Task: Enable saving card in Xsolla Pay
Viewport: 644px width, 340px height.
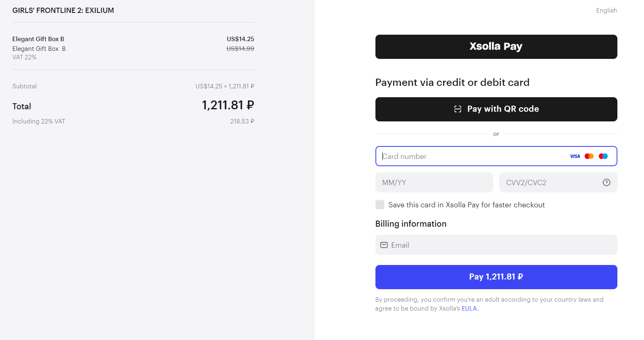Action: point(380,205)
